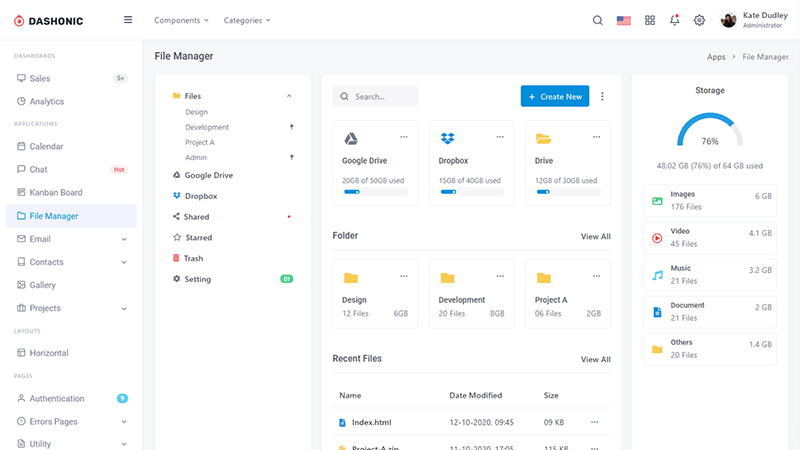Viewport: 800px width, 450px height.
Task: Open Development folder card options dots
Action: pos(500,276)
